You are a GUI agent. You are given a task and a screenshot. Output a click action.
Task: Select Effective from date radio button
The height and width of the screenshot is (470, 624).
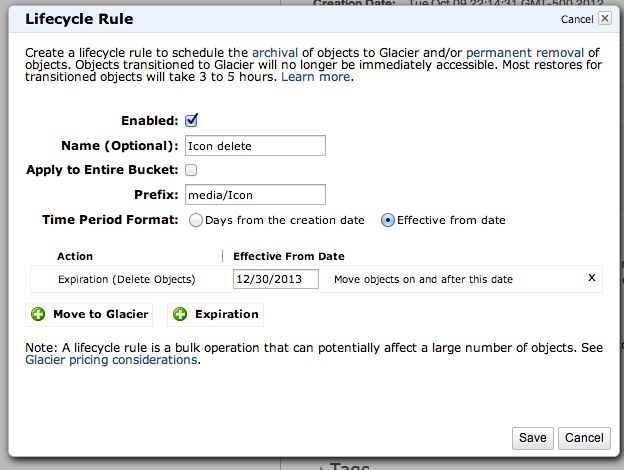tap(388, 220)
